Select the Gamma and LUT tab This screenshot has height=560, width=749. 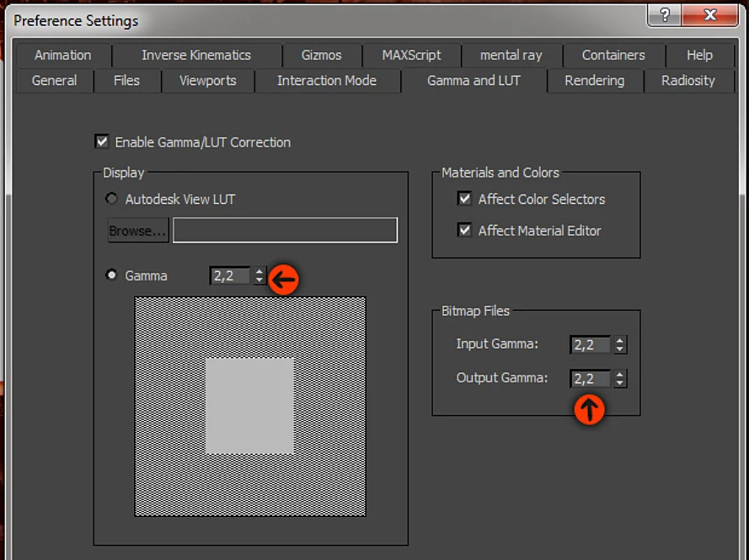coord(473,81)
